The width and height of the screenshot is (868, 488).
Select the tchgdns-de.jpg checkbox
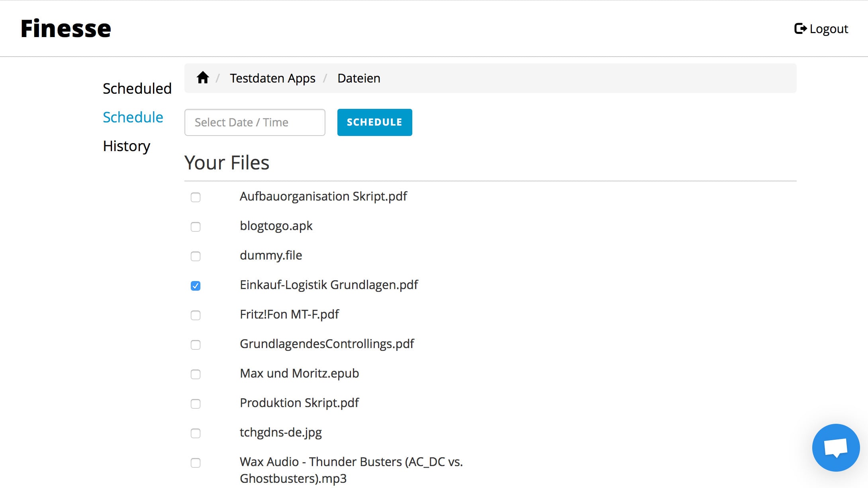click(x=196, y=433)
